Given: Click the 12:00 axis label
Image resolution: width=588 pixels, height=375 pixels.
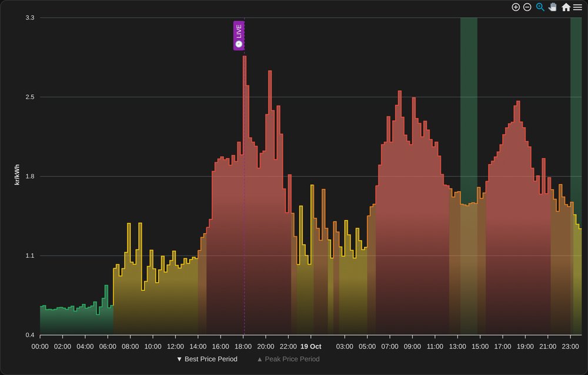Looking at the screenshot, I should [x=175, y=347].
